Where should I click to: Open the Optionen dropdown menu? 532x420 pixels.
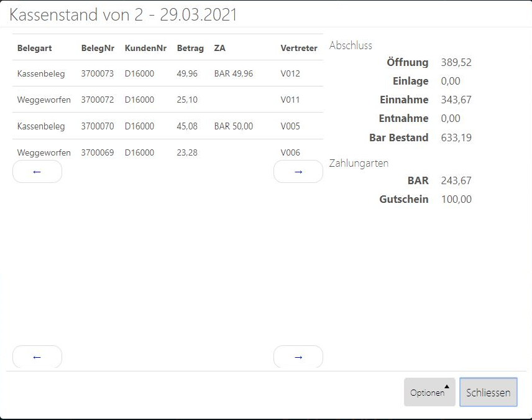[x=429, y=393]
